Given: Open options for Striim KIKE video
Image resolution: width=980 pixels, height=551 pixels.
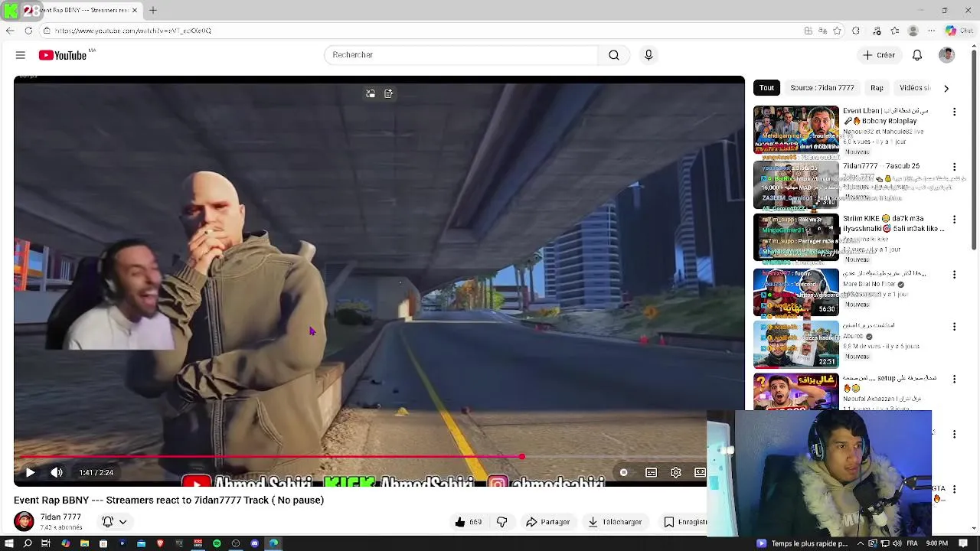Looking at the screenshot, I should 954,220.
